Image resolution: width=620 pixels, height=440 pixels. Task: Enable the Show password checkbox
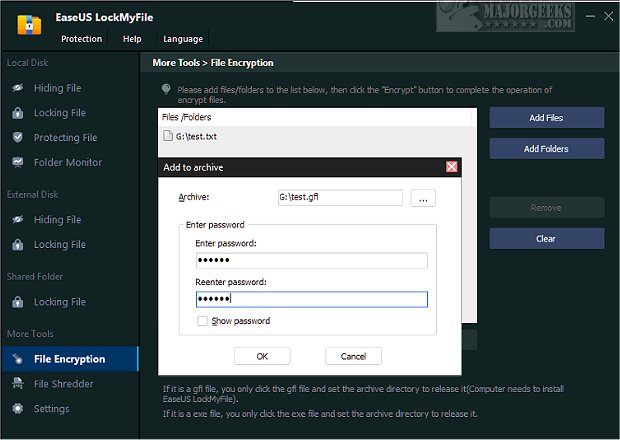(202, 321)
